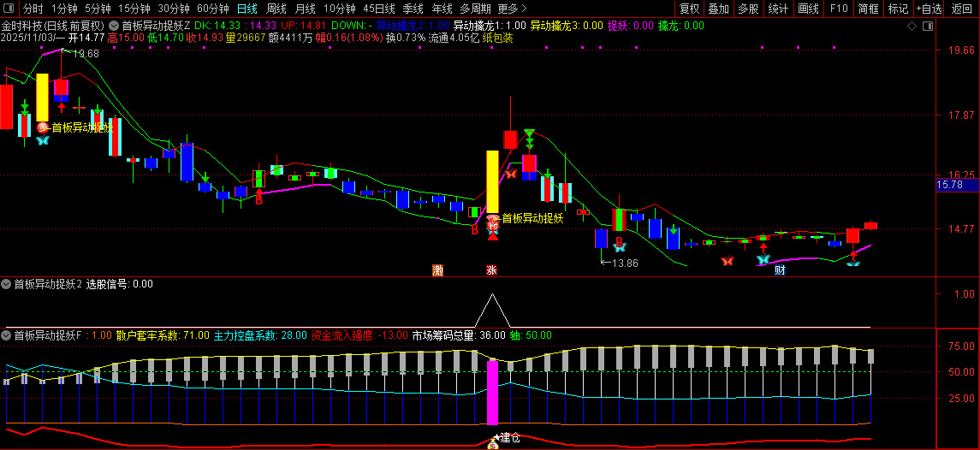Switch to the 周线 weekly tab
This screenshot has height=450, width=980.
[x=276, y=9]
